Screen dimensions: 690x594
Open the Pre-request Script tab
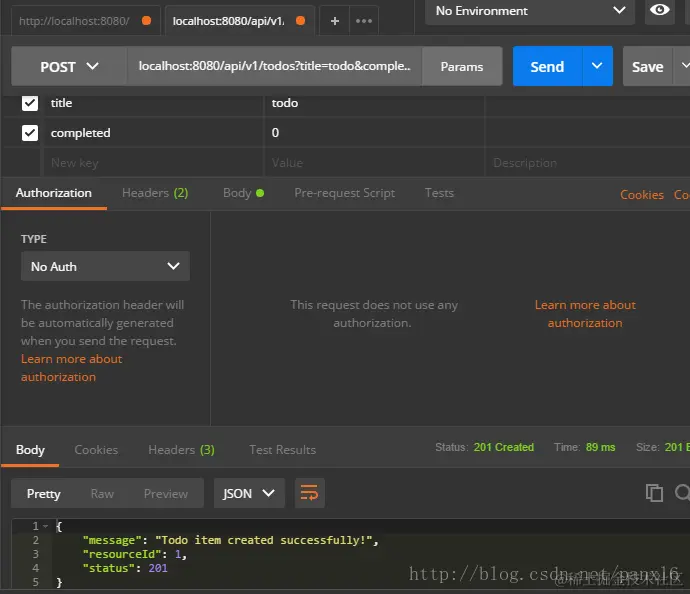click(345, 193)
